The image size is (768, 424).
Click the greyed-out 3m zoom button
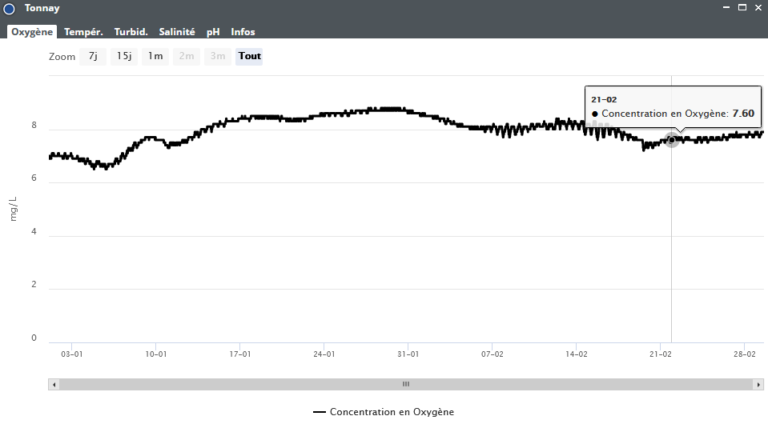point(217,56)
